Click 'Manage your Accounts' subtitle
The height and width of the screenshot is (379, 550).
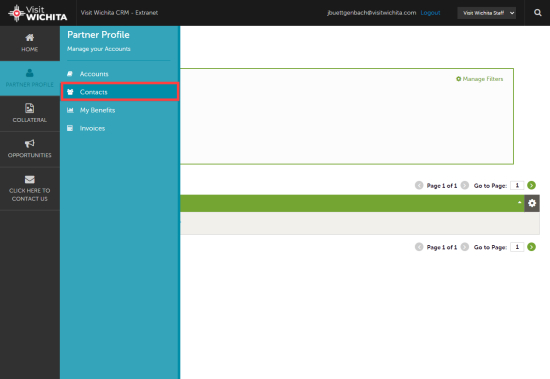[x=99, y=49]
